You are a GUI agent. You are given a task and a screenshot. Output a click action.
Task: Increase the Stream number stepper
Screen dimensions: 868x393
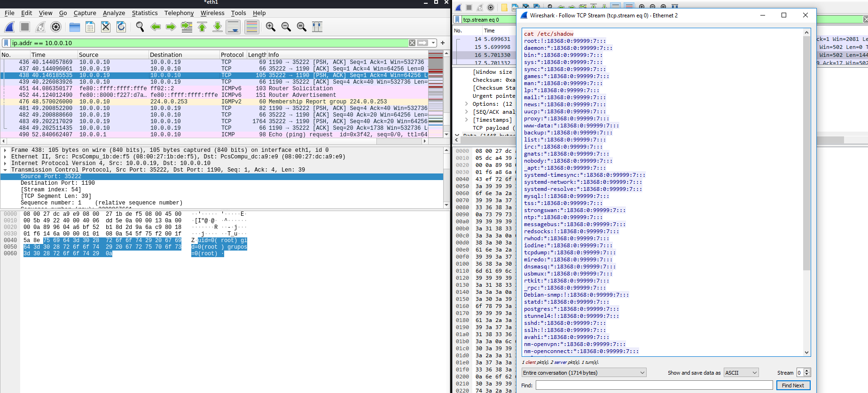pyautogui.click(x=807, y=370)
